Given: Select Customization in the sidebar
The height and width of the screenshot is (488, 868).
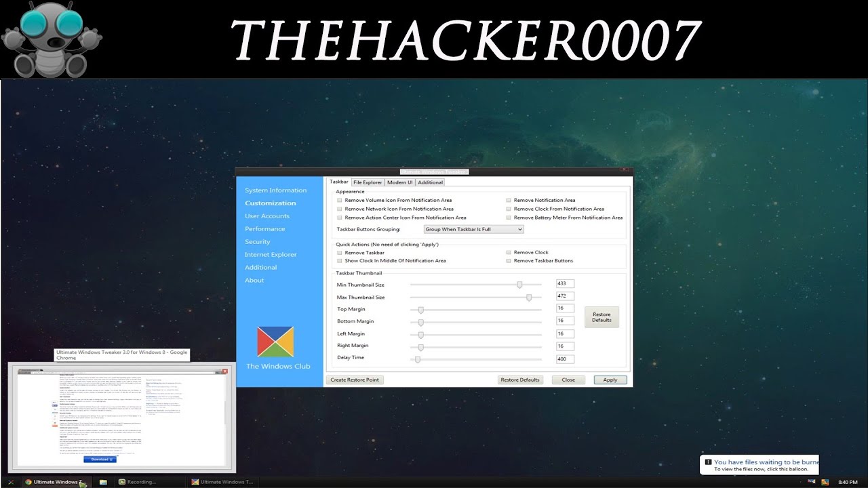Looking at the screenshot, I should tap(271, 203).
